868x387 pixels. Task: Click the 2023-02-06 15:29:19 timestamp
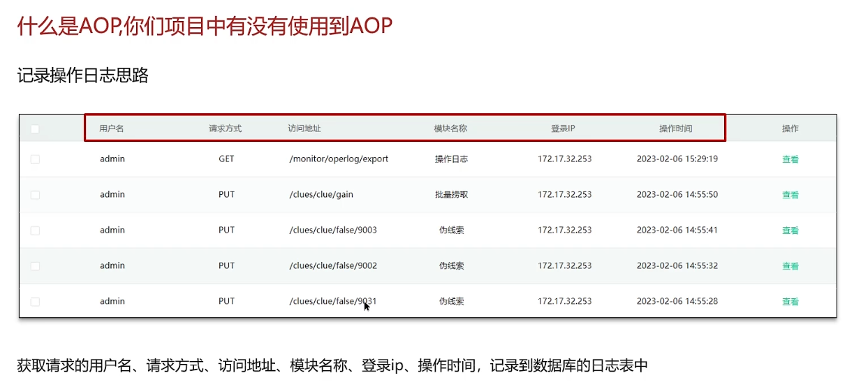tap(677, 159)
